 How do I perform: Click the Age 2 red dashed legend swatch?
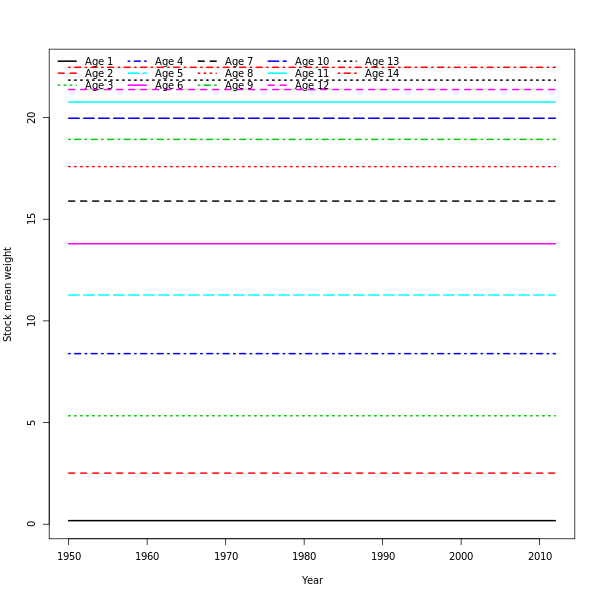pos(67,74)
